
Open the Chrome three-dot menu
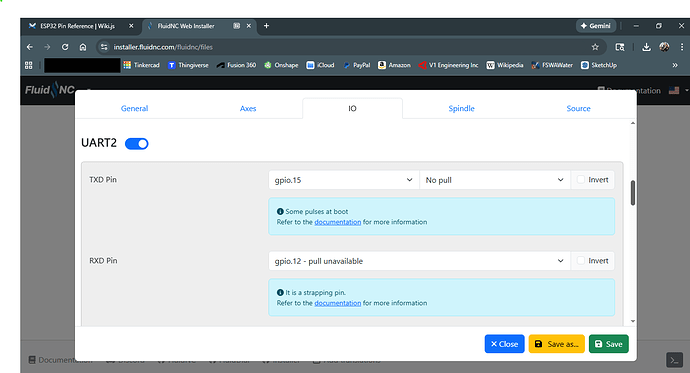click(x=682, y=47)
